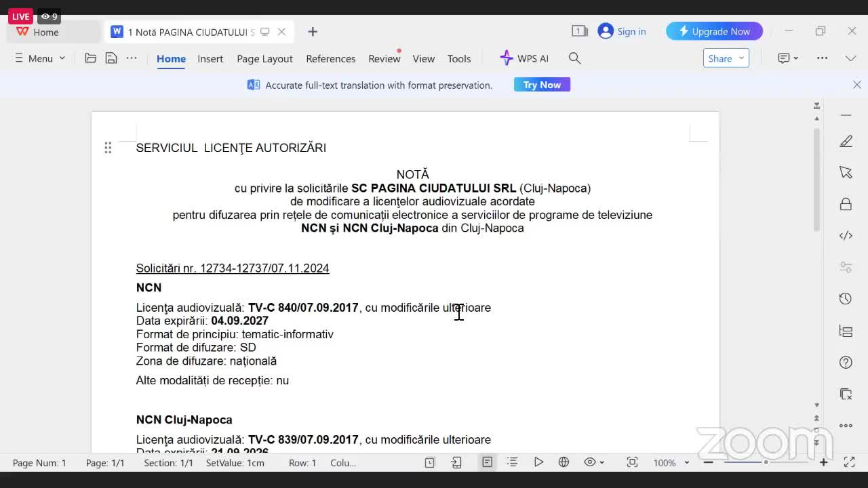Open the Review ribbon tab
Screen dimensions: 868x488
[x=384, y=58]
